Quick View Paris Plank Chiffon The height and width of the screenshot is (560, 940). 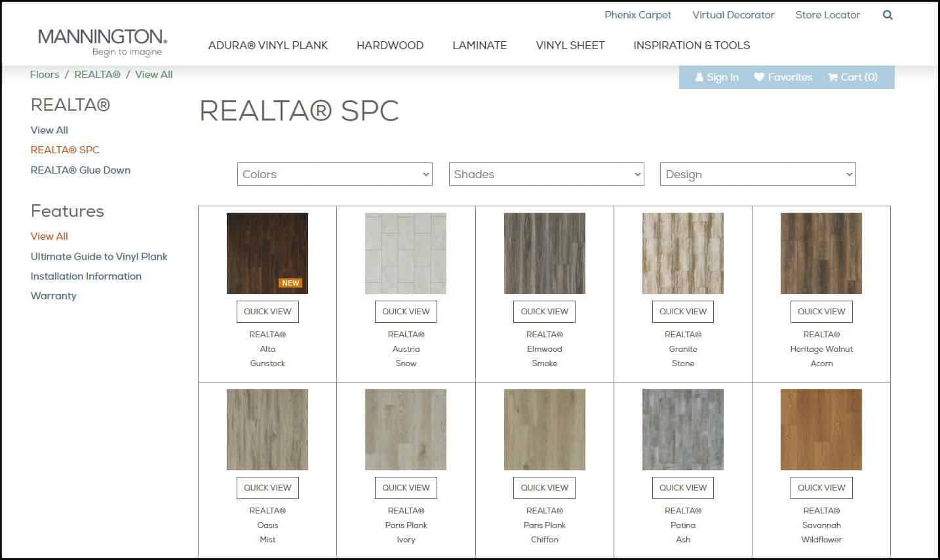(x=545, y=488)
